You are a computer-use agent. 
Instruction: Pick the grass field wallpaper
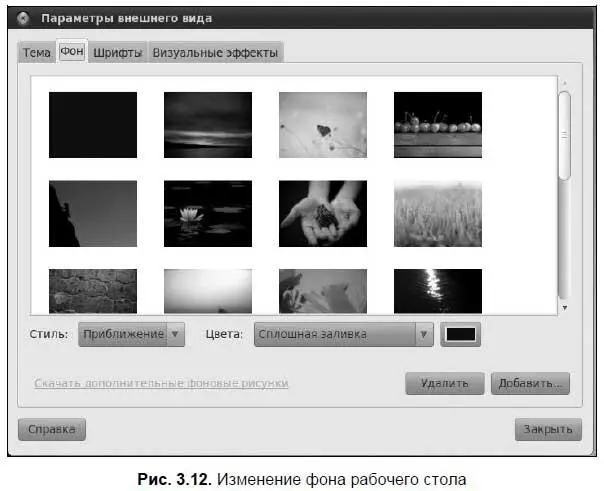coord(438,213)
